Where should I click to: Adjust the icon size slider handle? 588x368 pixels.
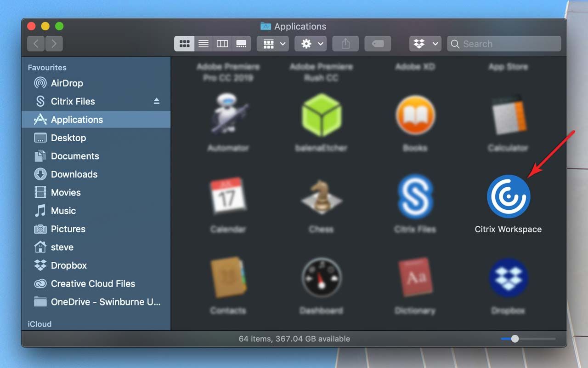coord(515,339)
